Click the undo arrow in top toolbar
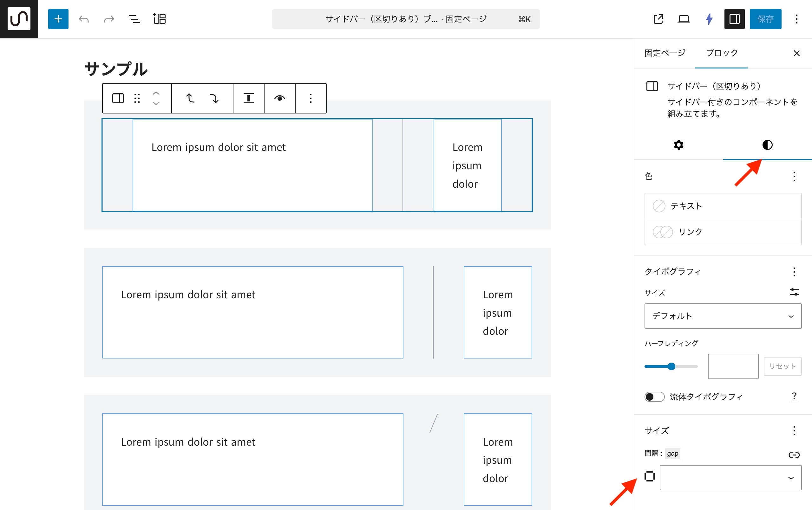 point(84,19)
